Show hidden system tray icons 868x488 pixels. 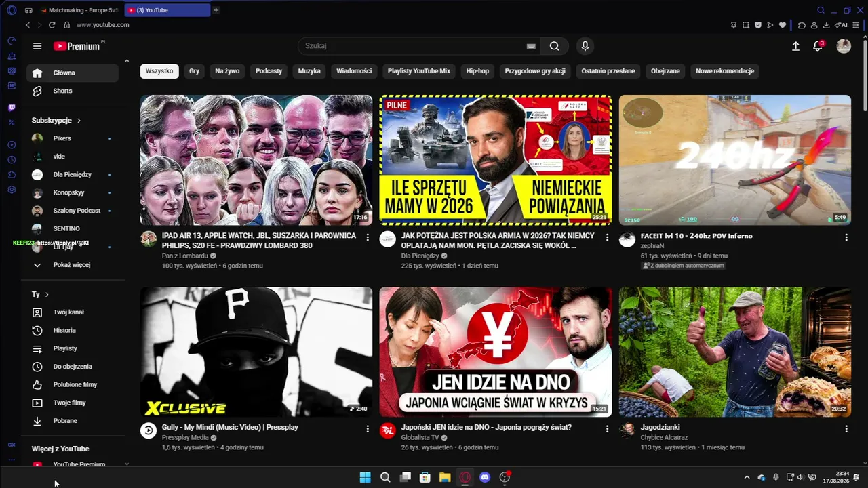[x=747, y=477]
